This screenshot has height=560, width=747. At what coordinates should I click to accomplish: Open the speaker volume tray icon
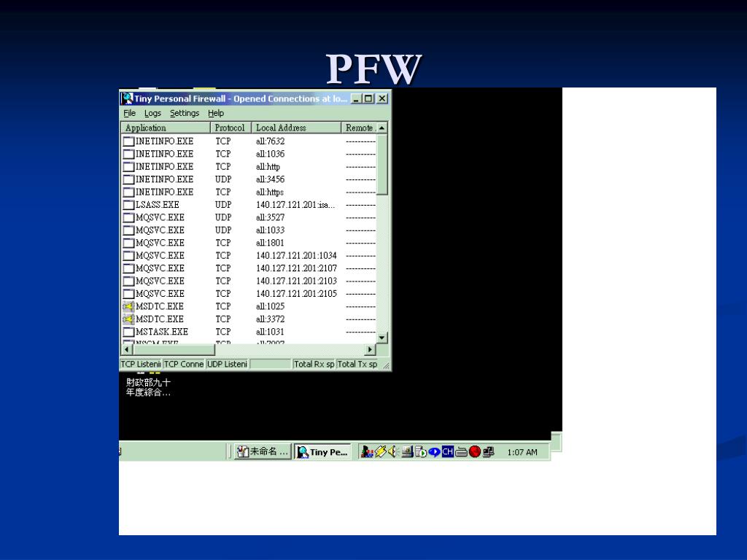[392, 451]
